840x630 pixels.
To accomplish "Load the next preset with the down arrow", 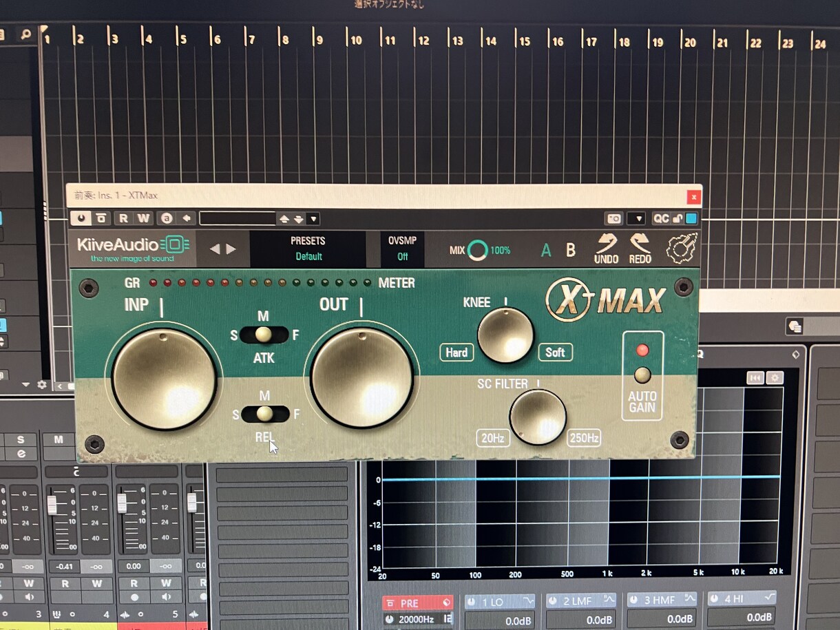I will [298, 219].
